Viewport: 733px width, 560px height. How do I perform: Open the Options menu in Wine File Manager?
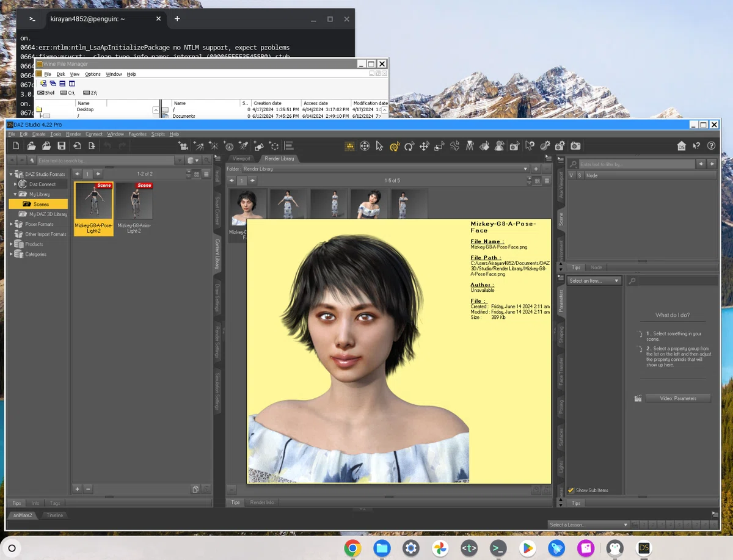tap(93, 74)
